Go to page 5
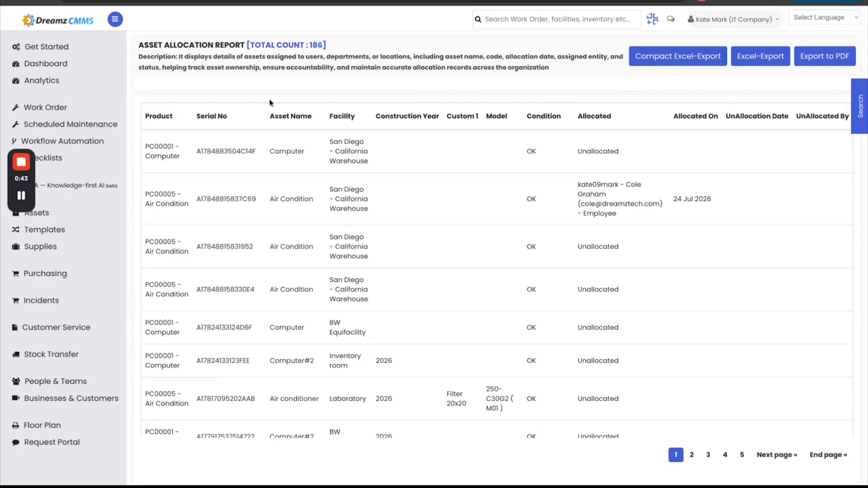Image resolution: width=868 pixels, height=488 pixels. [742, 455]
